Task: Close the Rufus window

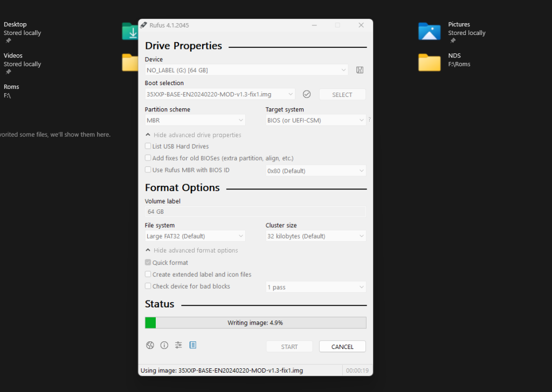Action: click(361, 25)
